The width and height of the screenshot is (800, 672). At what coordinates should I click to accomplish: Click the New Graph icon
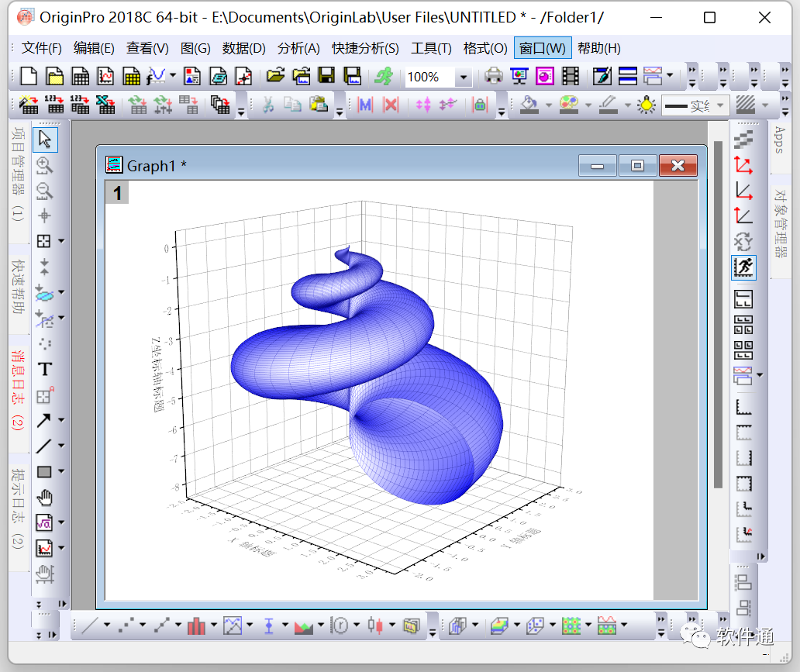105,77
